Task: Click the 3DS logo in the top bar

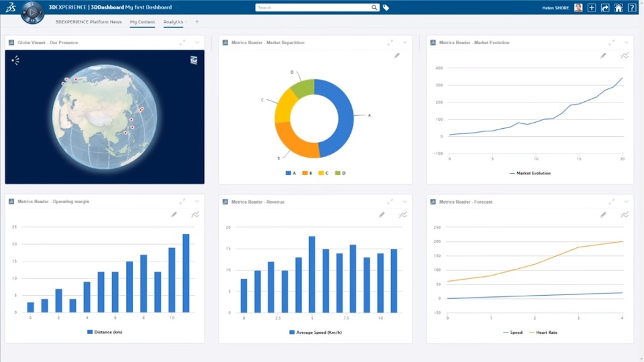Action: tap(11, 7)
